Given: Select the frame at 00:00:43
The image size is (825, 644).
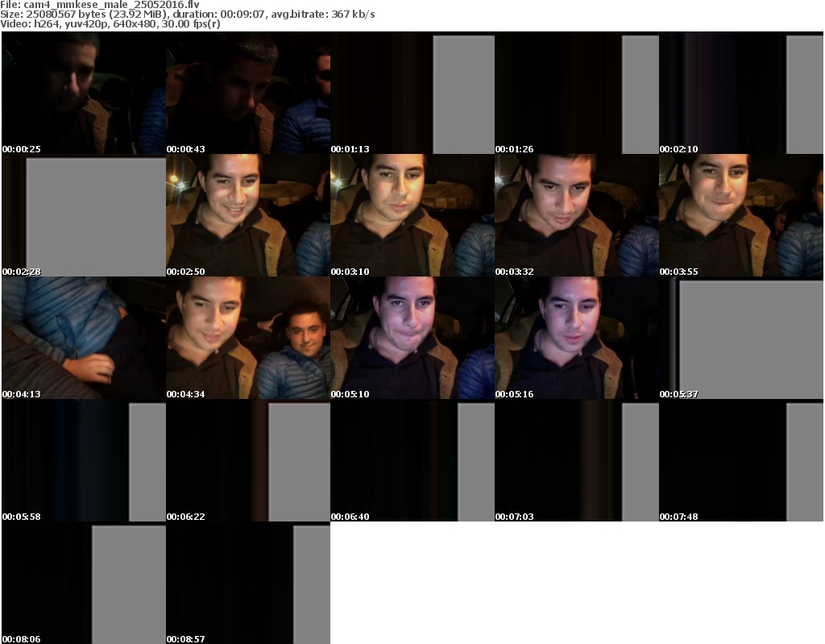Looking at the screenshot, I should point(248,93).
